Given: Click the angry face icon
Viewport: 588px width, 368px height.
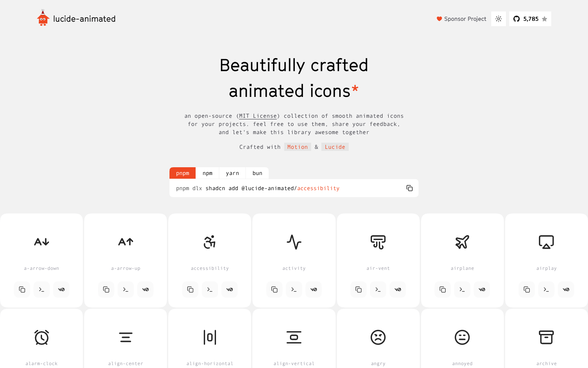Looking at the screenshot, I should (378, 337).
